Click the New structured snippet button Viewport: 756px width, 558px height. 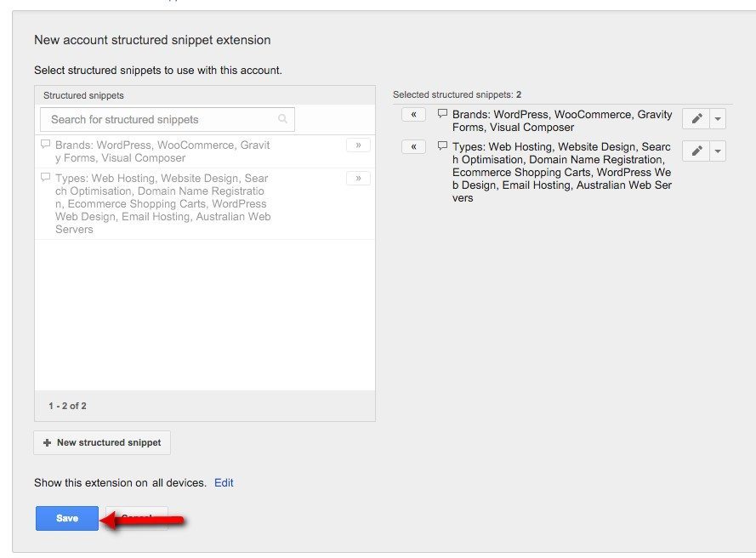coord(101,442)
